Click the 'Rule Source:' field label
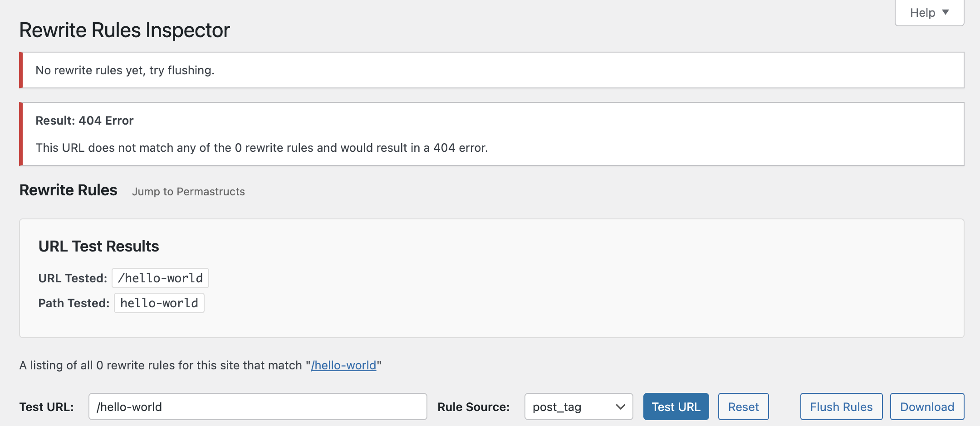This screenshot has width=980, height=426. pyautogui.click(x=473, y=407)
